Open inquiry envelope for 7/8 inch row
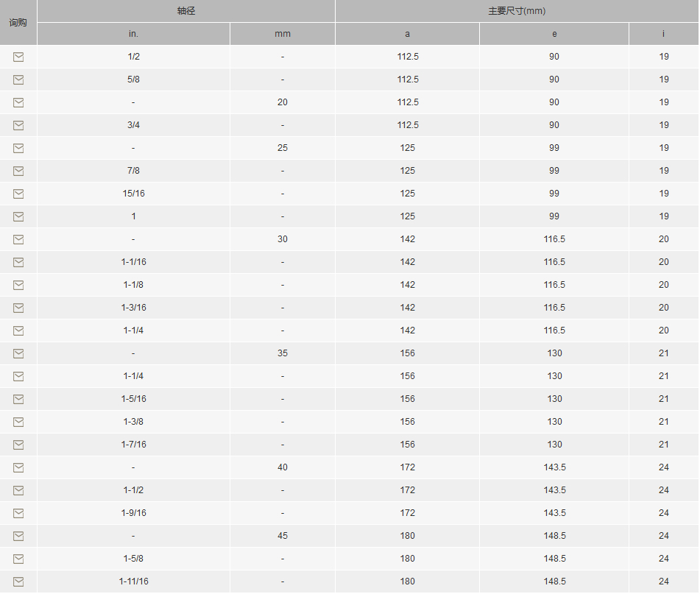The width and height of the screenshot is (700, 594). point(18,171)
